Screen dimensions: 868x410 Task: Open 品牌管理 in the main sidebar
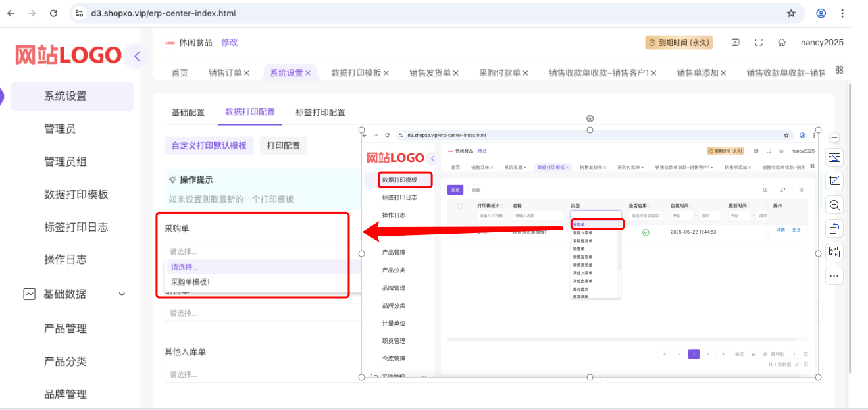click(65, 394)
